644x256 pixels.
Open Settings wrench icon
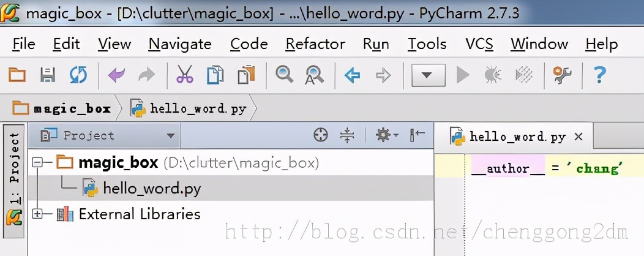[562, 75]
